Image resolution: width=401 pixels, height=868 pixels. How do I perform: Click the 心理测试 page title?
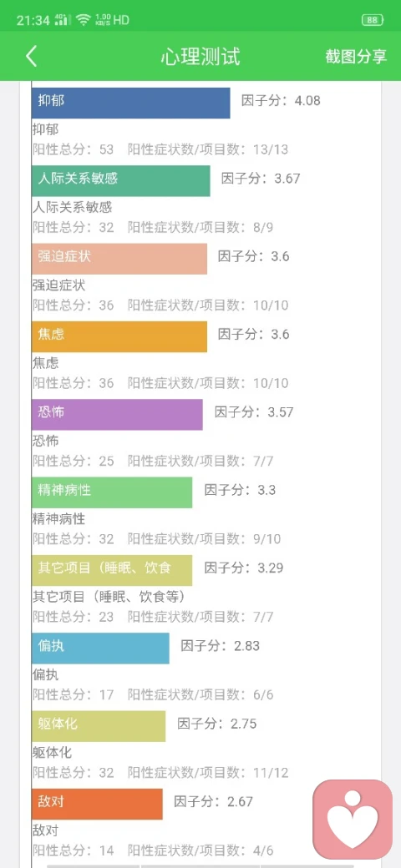(x=200, y=57)
